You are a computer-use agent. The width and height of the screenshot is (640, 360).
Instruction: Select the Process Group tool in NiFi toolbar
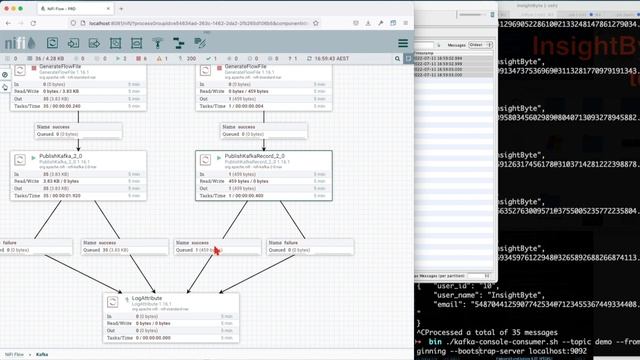[116, 43]
